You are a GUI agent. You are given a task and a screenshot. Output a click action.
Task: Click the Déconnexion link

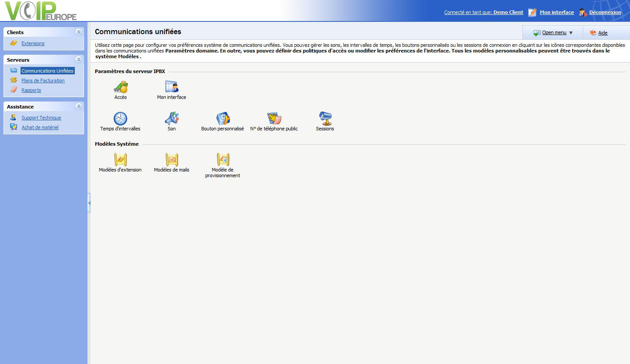coord(605,12)
